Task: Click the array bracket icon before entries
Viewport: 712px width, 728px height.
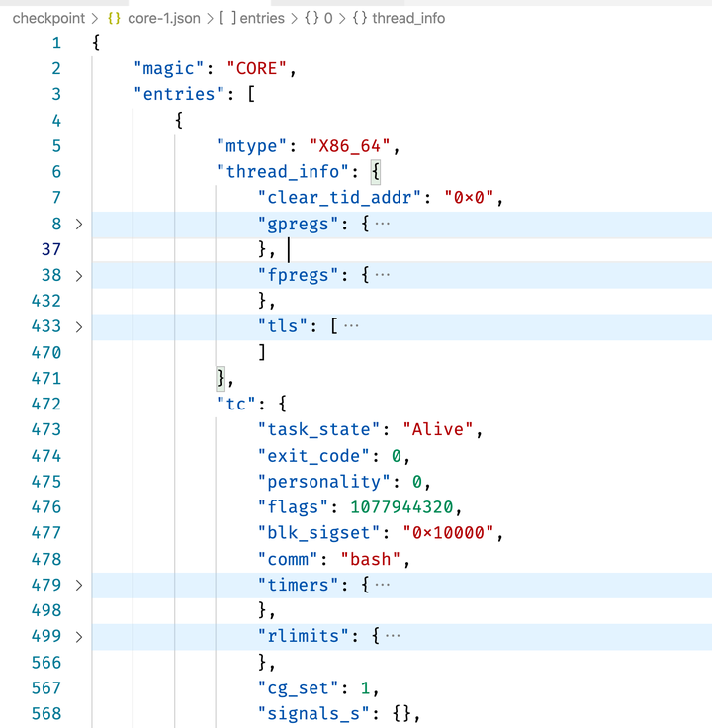Action: tap(227, 18)
